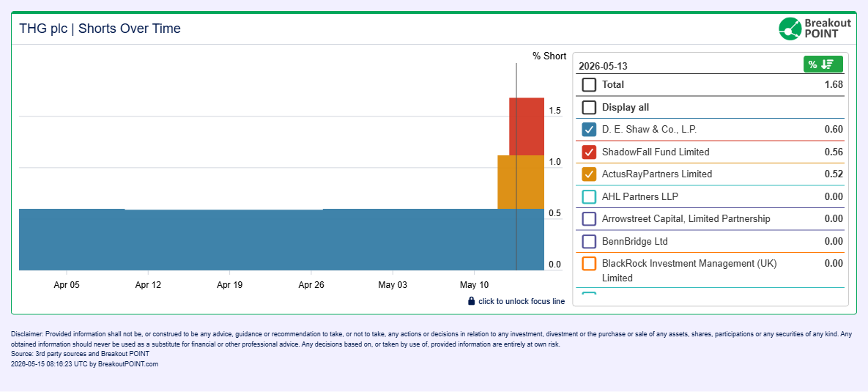The image size is (868, 392).
Task: Click the AHL Partners LLP label
Action: point(640,196)
